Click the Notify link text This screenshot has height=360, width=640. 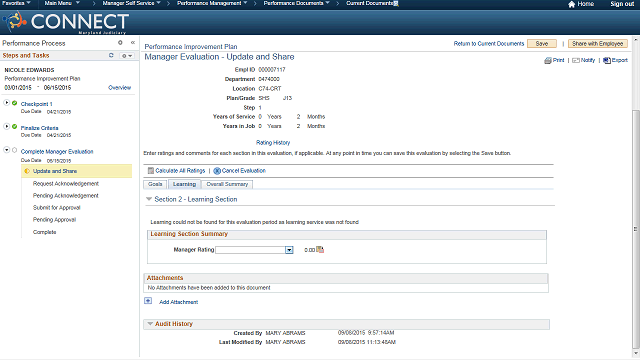588,60
